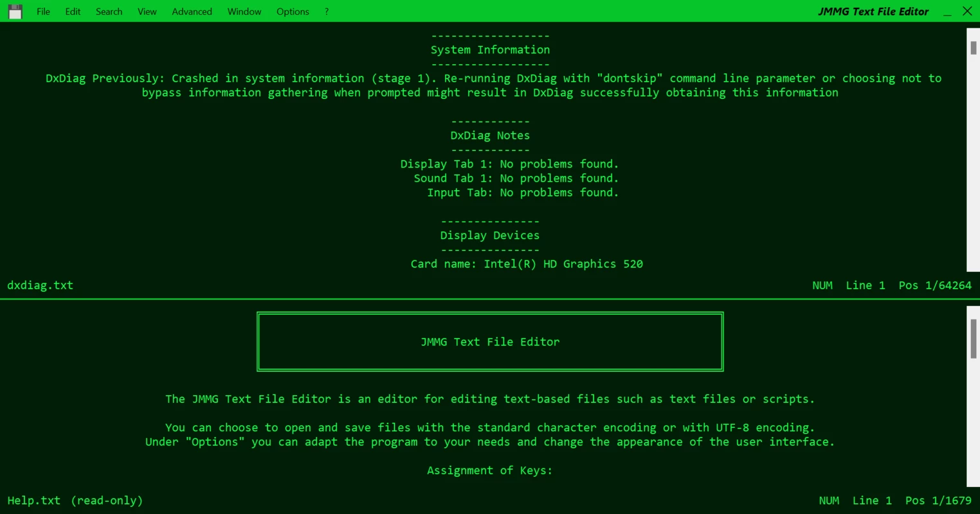Click NUM indicator in dxdiag.txt status bar
This screenshot has height=514, width=980.
click(822, 285)
